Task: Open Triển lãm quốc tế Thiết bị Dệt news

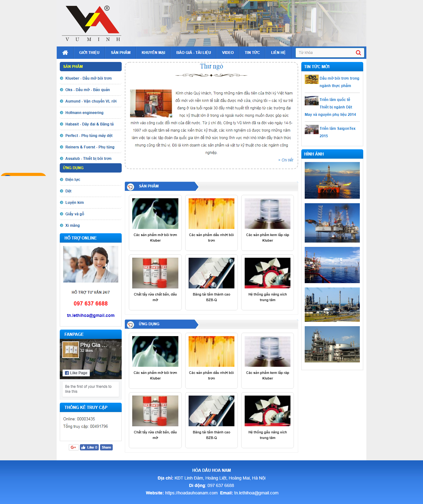Action: point(330,107)
